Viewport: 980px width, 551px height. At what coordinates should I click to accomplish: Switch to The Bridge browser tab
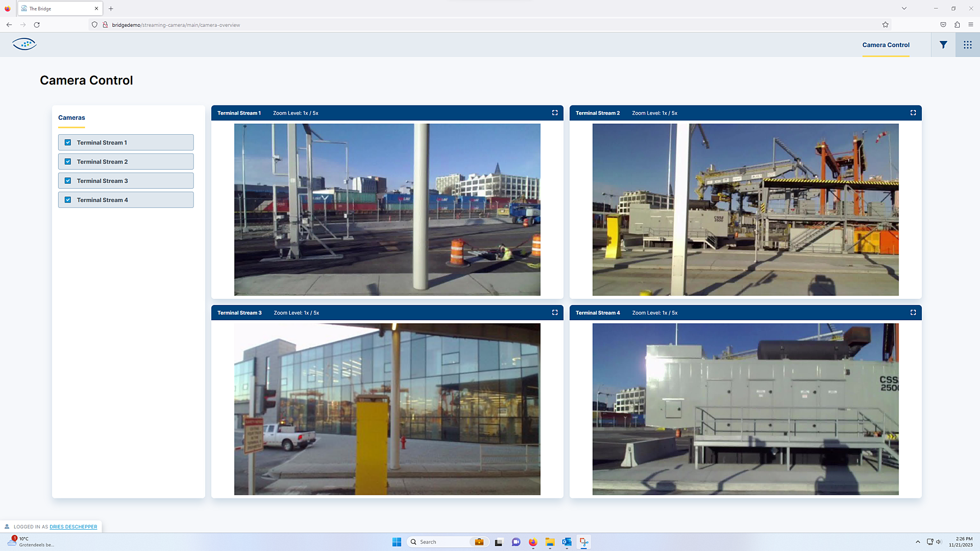[x=56, y=8]
